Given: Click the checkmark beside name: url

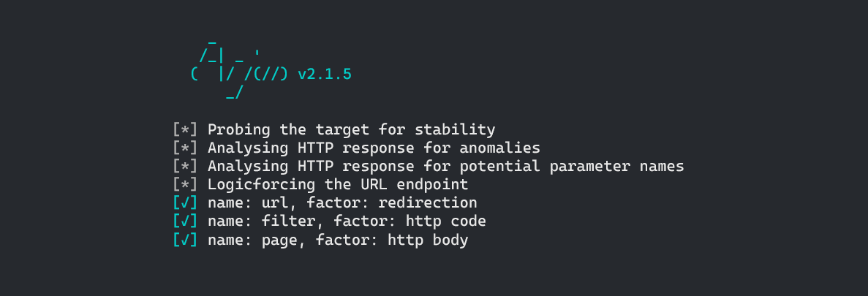Looking at the screenshot, I should [x=185, y=203].
